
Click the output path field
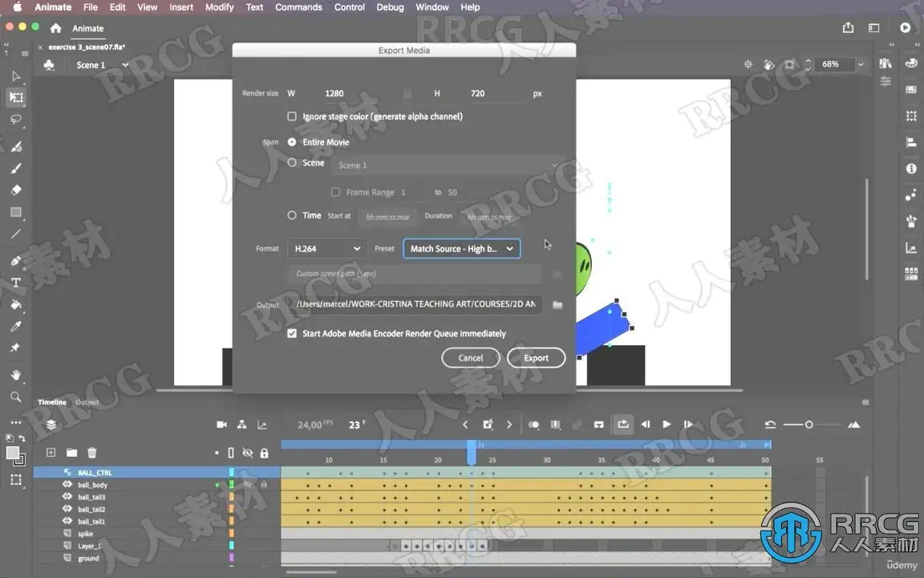[x=415, y=304]
